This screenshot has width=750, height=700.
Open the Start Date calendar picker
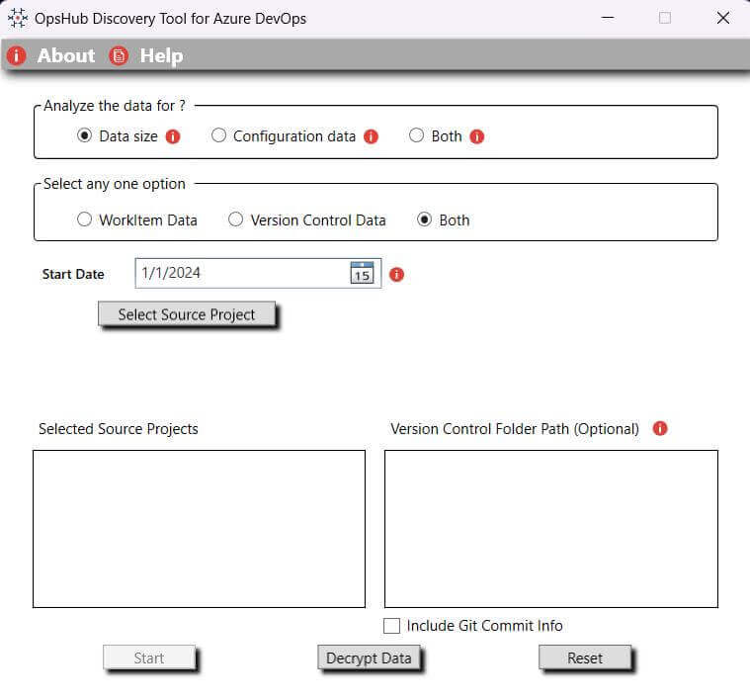click(x=362, y=273)
